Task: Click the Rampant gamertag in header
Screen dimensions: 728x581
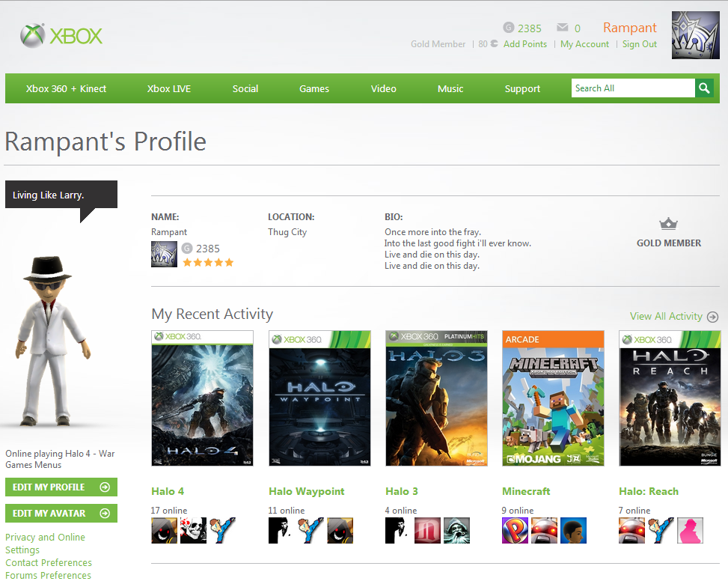Action: pos(629,28)
